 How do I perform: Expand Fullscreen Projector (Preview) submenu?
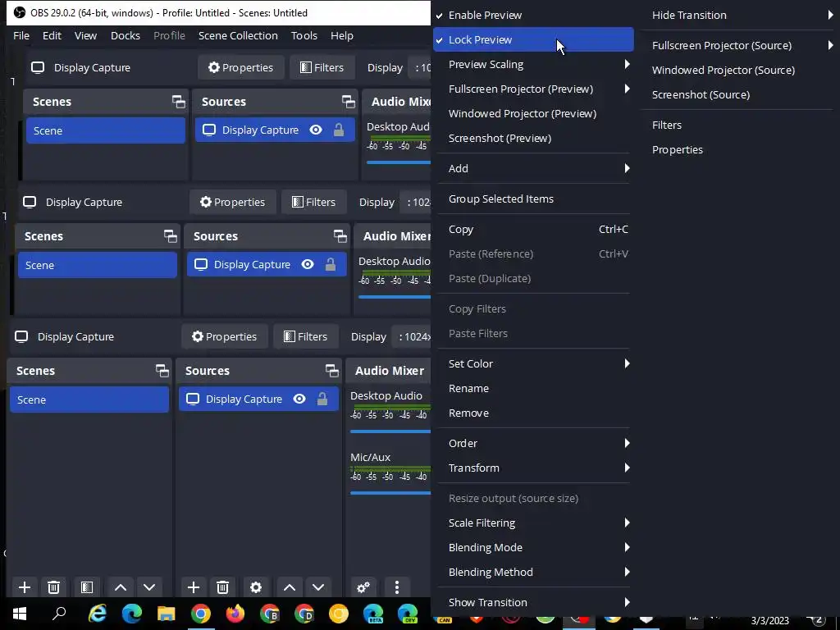[x=533, y=89]
